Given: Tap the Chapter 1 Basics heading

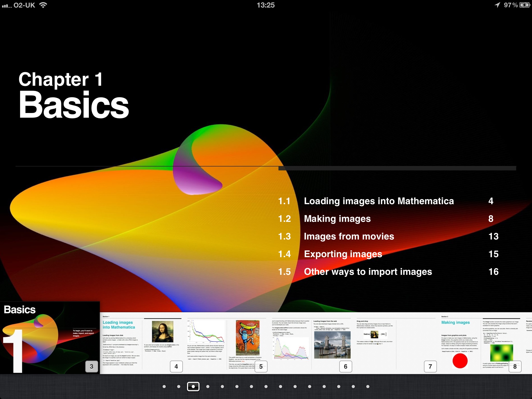Looking at the screenshot, I should coord(74,95).
